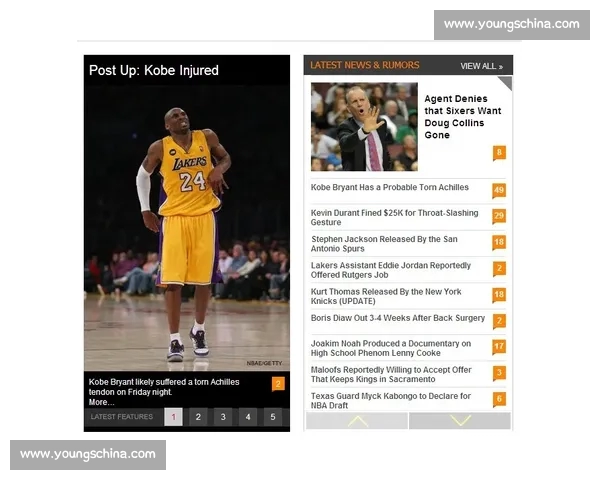Open comment bubble 2 on Kobe feature caption

coord(278,384)
